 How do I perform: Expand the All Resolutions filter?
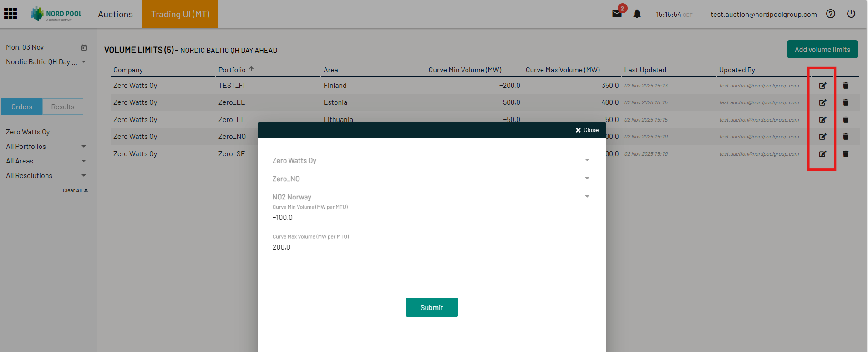click(46, 176)
